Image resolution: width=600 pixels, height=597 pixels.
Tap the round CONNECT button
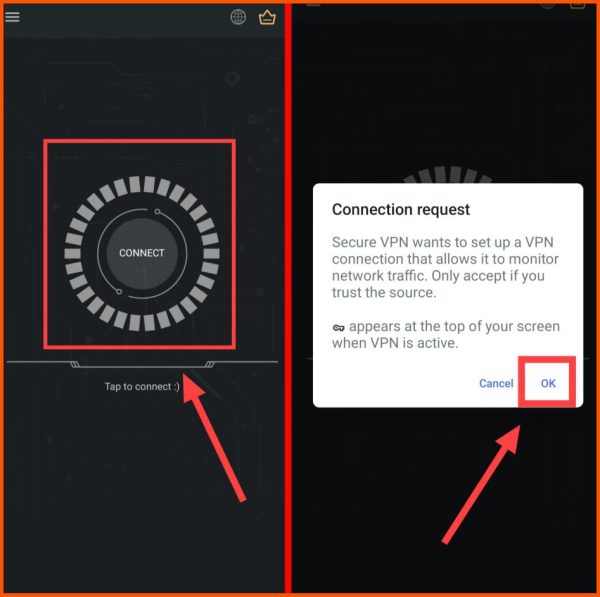tap(142, 253)
